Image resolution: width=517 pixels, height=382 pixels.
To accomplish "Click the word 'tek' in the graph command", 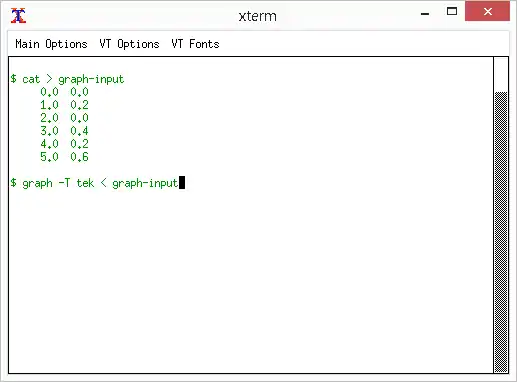I will 85,183.
